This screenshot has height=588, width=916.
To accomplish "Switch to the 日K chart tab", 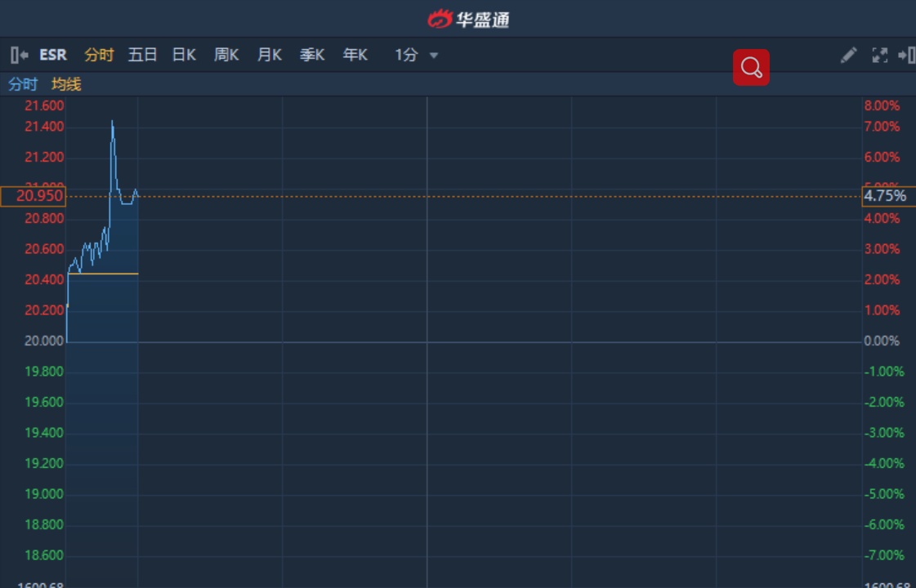I will pos(184,55).
